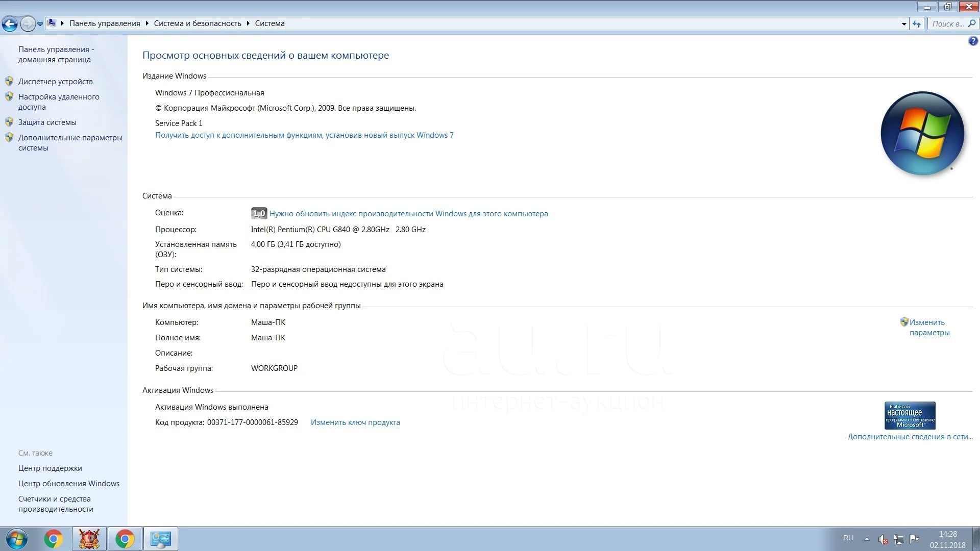Open Защита системы link
980x551 pixels.
click(47, 122)
